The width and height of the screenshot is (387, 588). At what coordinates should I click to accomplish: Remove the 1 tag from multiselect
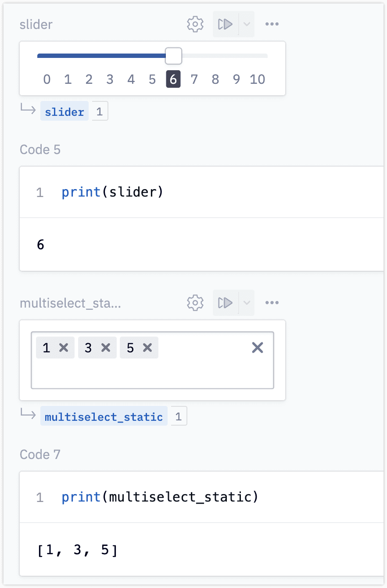(64, 348)
